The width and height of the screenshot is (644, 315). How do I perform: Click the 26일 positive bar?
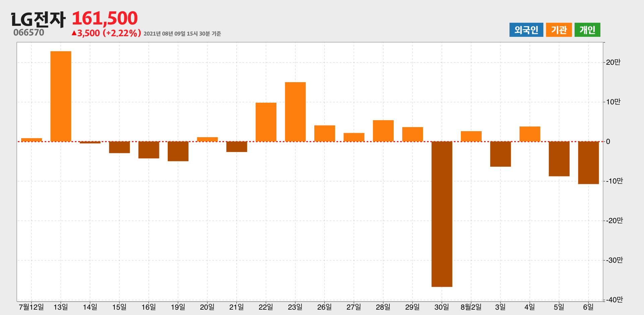[325, 134]
